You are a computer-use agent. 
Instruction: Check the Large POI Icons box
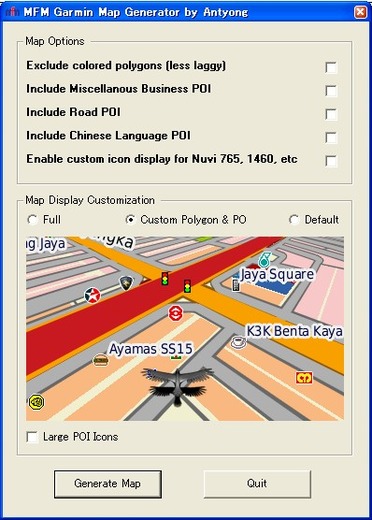click(32, 437)
